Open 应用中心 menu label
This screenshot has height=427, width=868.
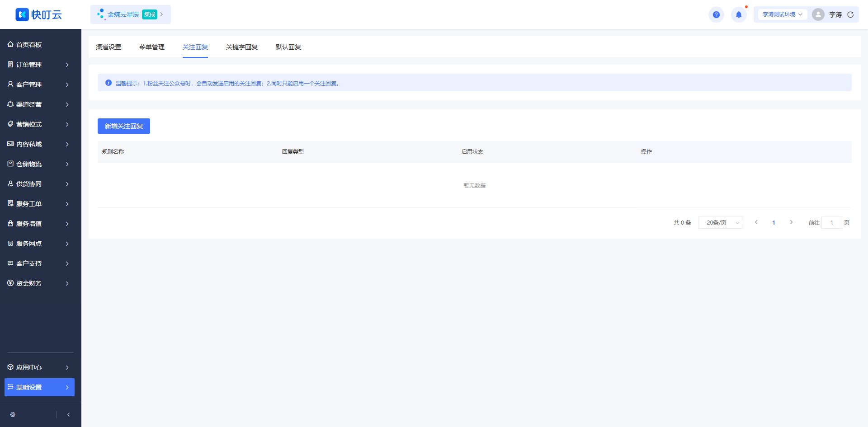[x=29, y=367]
